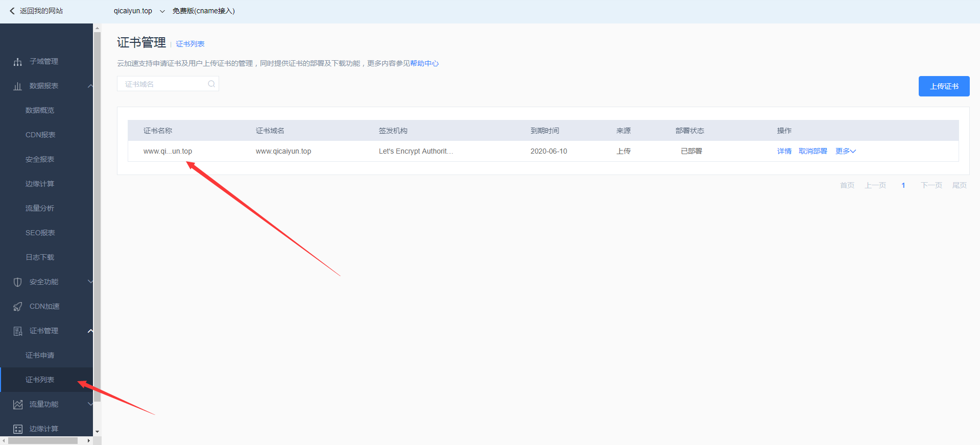This screenshot has width=980, height=445.
Task: Collapse the 证书管理 sidebar section chevron
Action: 90,331
